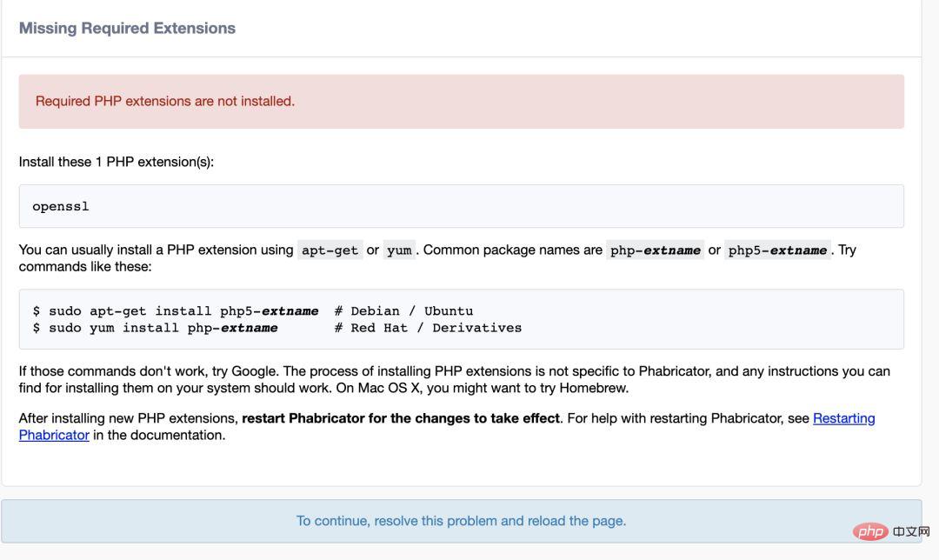Screen dimensions: 939x560
Task: Click the Missing Required Extensions heading
Action: [127, 28]
